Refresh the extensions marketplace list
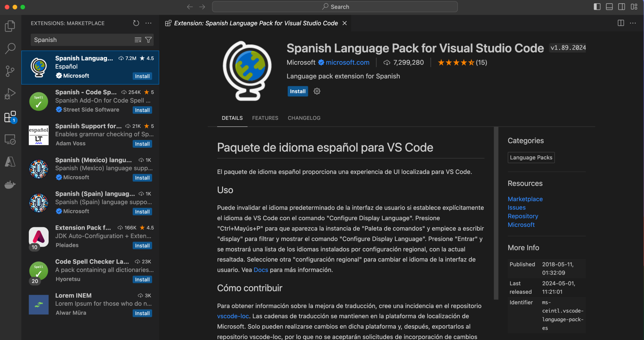 [136, 23]
